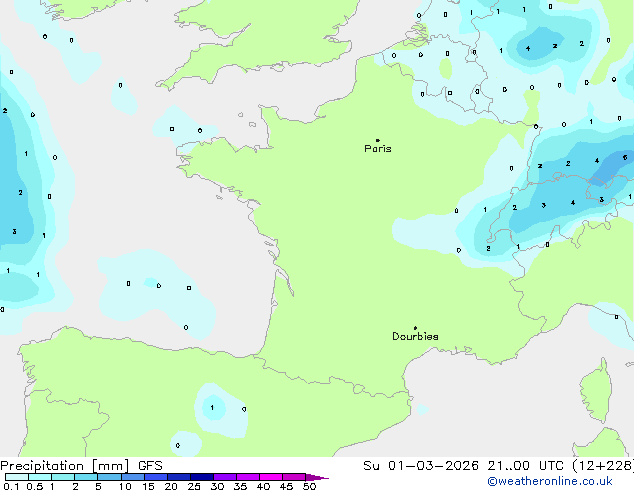634x490 pixels.
Task: Click the Dourbies city label
Action: tap(415, 336)
